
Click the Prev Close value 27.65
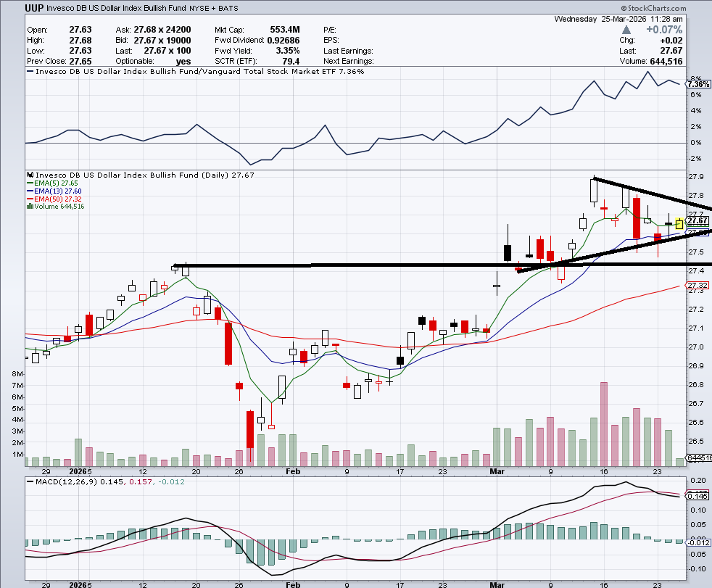point(80,62)
